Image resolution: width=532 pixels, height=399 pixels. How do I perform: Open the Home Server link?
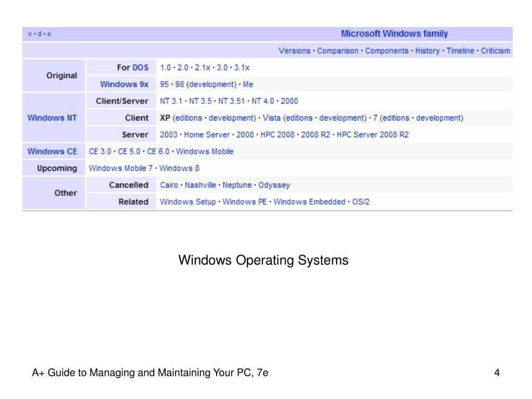coord(207,135)
